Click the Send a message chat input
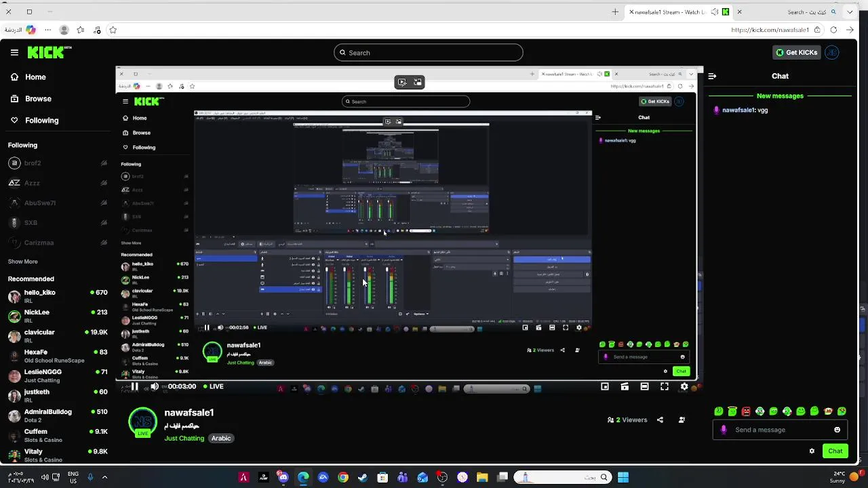The width and height of the screenshot is (868, 488). [779, 430]
